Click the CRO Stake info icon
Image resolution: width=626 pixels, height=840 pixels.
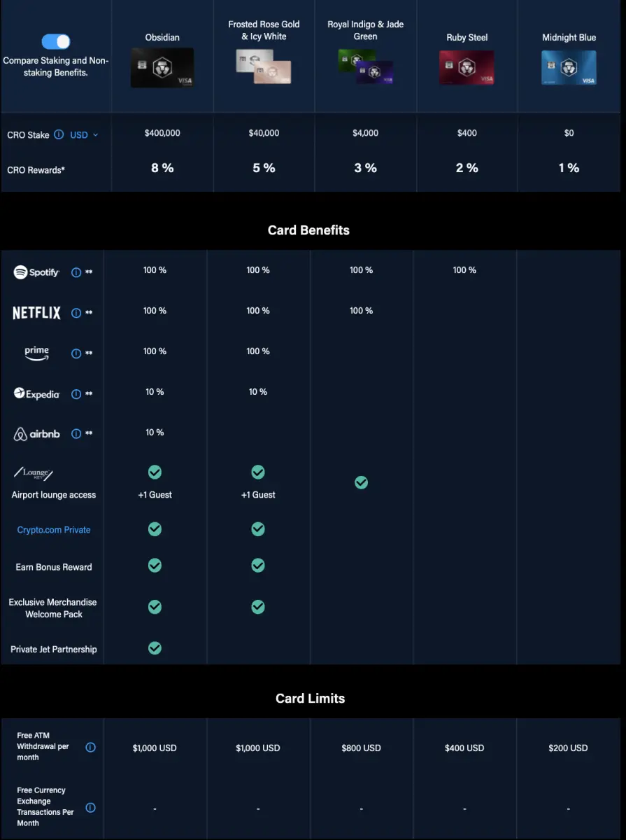59,134
